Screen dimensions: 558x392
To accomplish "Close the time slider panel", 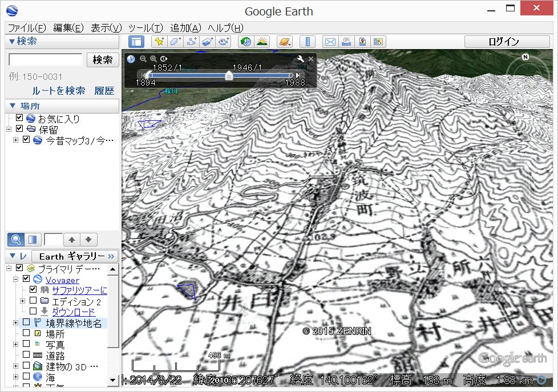I will click(311, 59).
